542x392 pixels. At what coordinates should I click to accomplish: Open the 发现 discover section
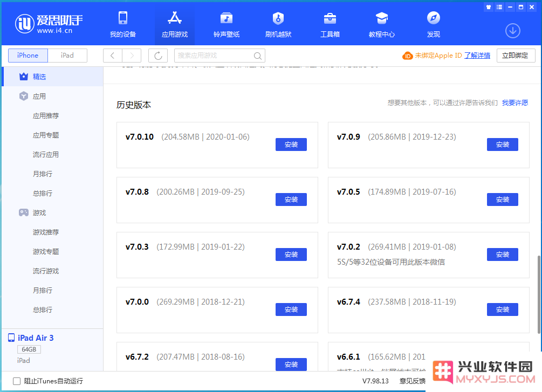(x=434, y=24)
